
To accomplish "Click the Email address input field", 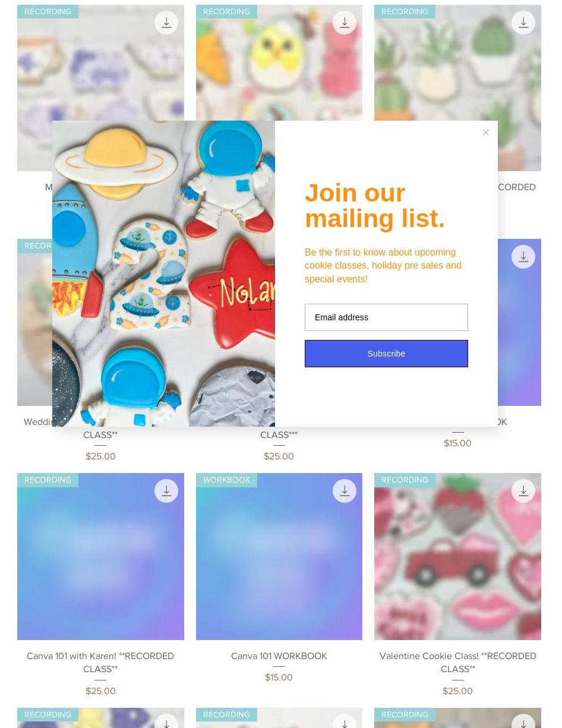I will coord(386,317).
